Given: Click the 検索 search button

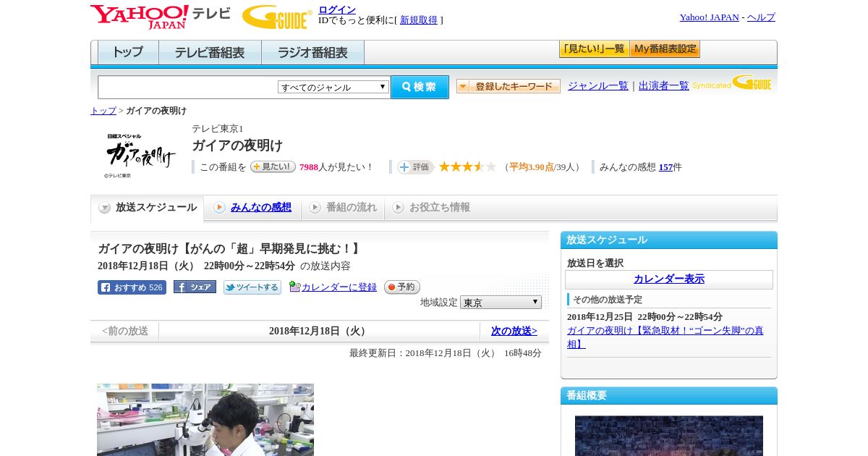Looking at the screenshot, I should coord(420,87).
